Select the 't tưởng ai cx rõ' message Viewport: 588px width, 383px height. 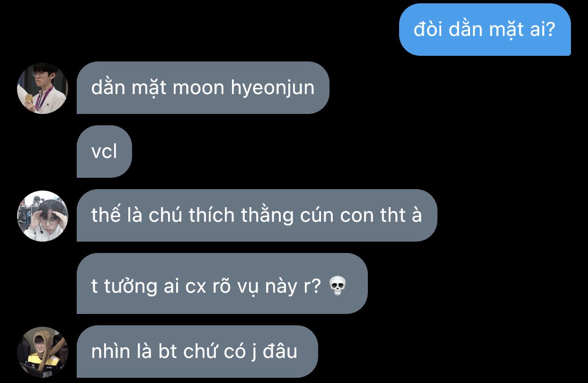(x=222, y=283)
